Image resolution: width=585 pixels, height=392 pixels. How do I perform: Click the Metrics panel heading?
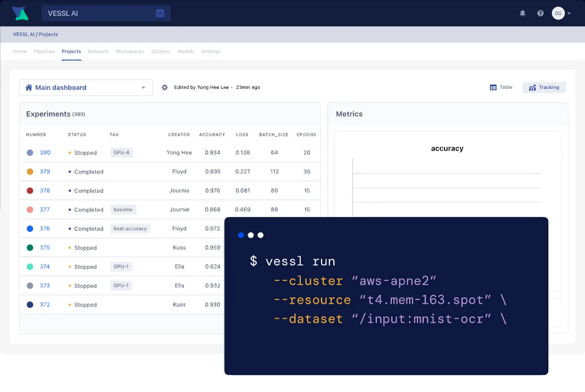click(x=349, y=114)
